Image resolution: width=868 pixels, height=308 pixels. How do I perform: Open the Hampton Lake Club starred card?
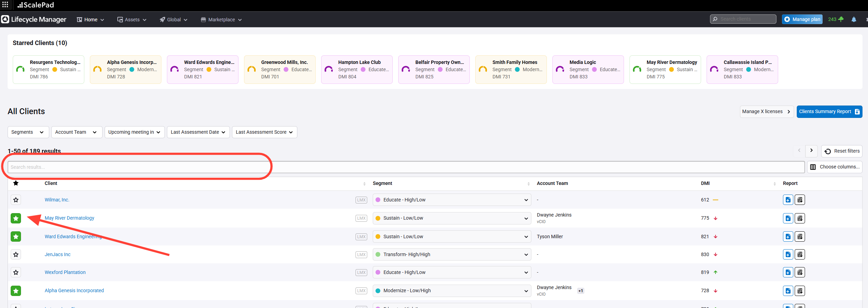click(357, 69)
